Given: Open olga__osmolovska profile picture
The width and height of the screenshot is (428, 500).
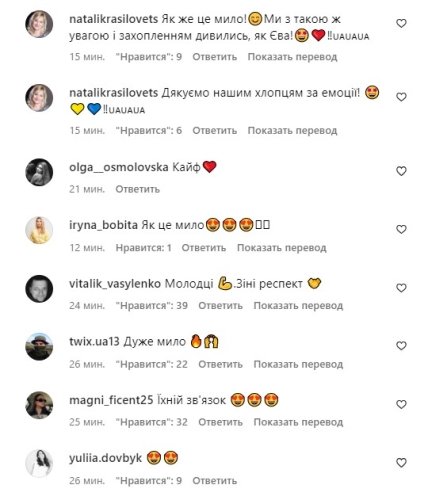Looking at the screenshot, I should (39, 172).
